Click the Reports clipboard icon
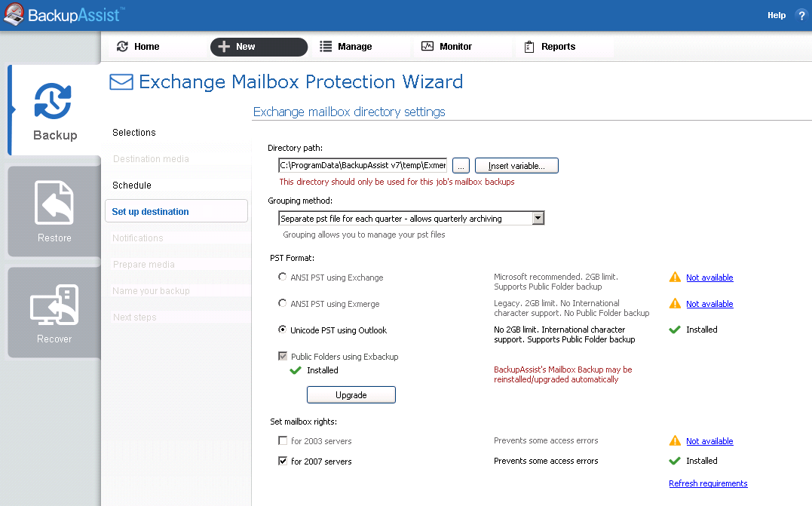The image size is (812, 506). tap(529, 47)
